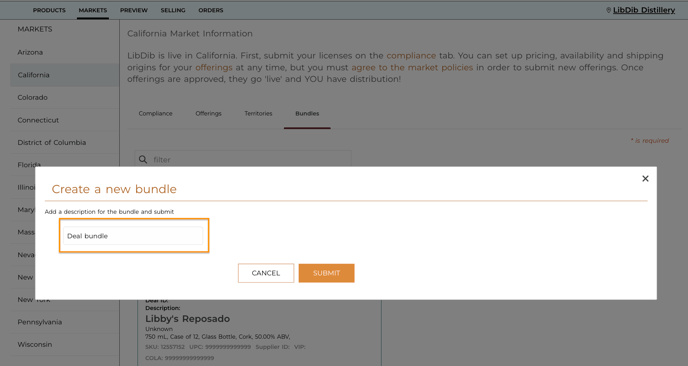Click the SKU: 12557152 text
This screenshot has width=688, height=366.
click(165, 347)
